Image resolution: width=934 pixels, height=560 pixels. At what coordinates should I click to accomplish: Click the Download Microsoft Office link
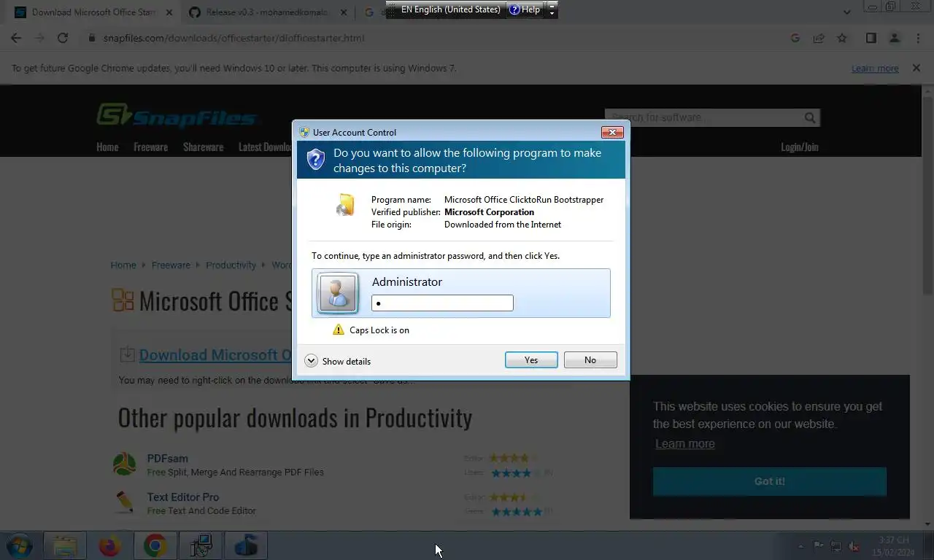pos(215,355)
